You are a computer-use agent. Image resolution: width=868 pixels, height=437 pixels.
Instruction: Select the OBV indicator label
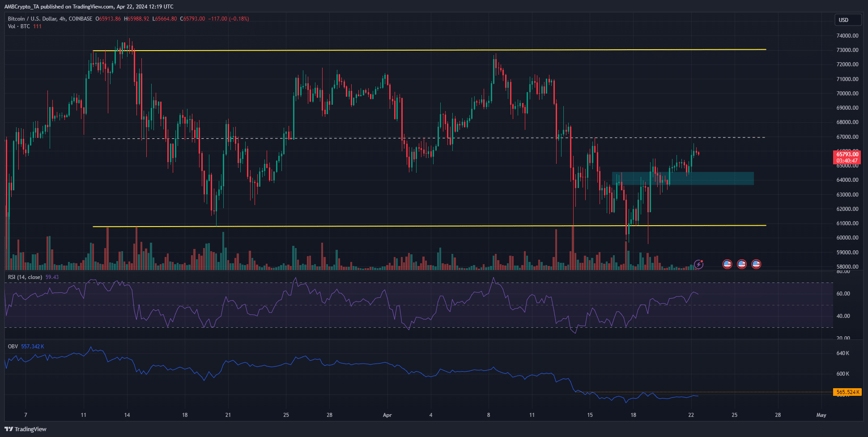pyautogui.click(x=13, y=347)
